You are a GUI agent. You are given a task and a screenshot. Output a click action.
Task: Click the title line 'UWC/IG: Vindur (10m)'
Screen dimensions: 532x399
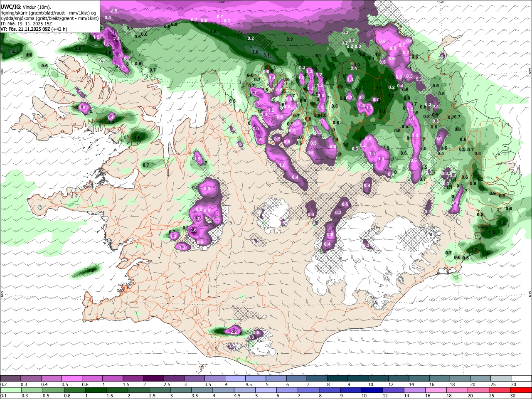point(25,7)
